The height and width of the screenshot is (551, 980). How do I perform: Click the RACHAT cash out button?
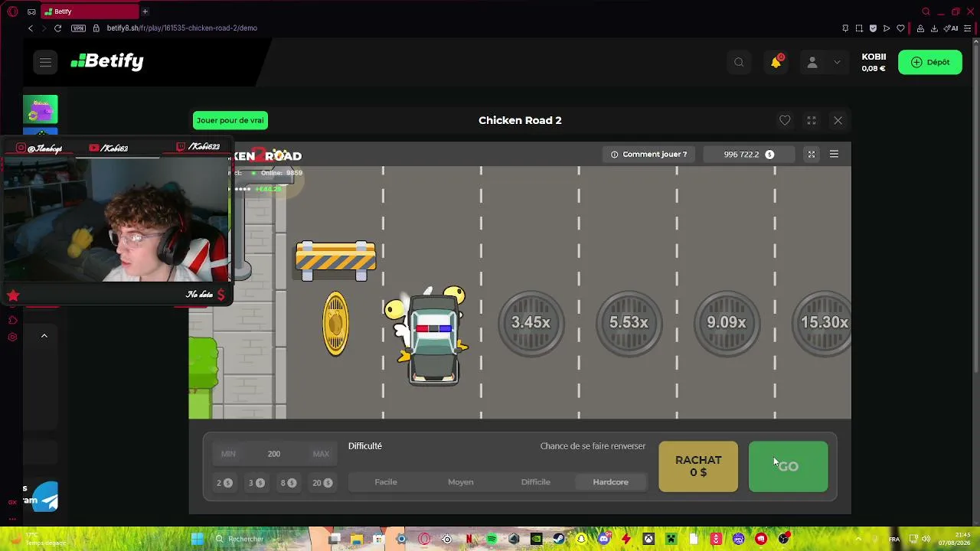click(x=698, y=466)
